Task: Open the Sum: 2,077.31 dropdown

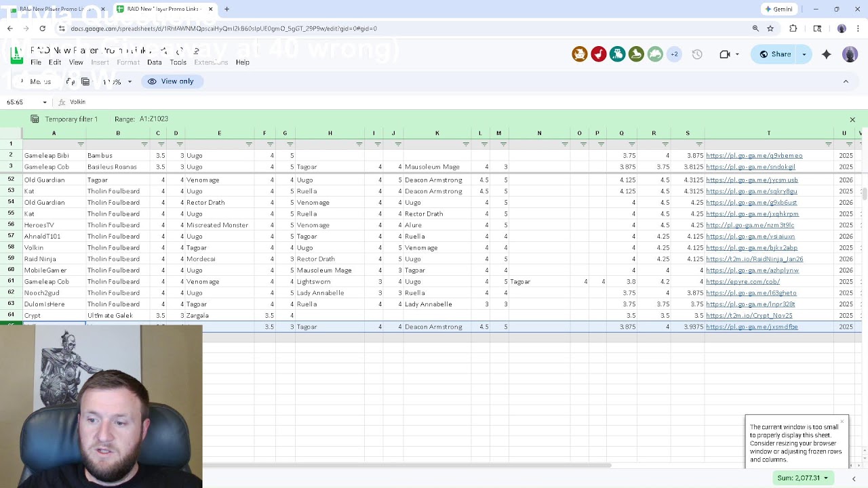Action: pyautogui.click(x=804, y=478)
